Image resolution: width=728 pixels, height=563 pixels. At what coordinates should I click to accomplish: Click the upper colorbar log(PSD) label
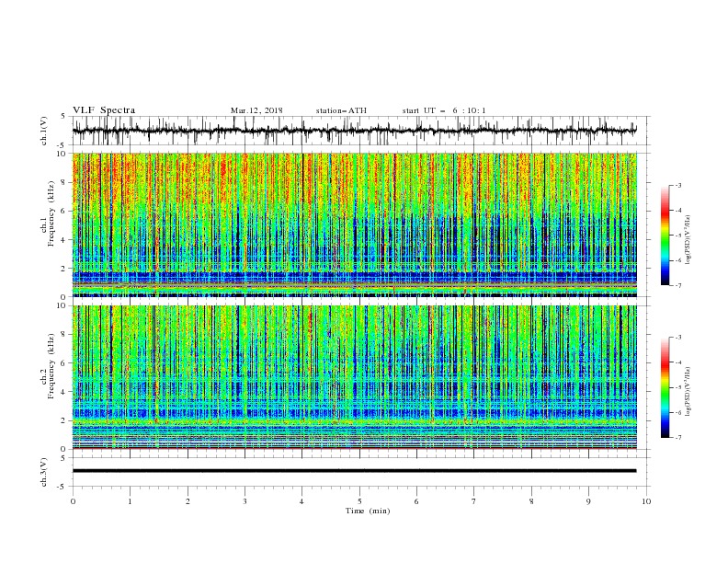coord(688,240)
